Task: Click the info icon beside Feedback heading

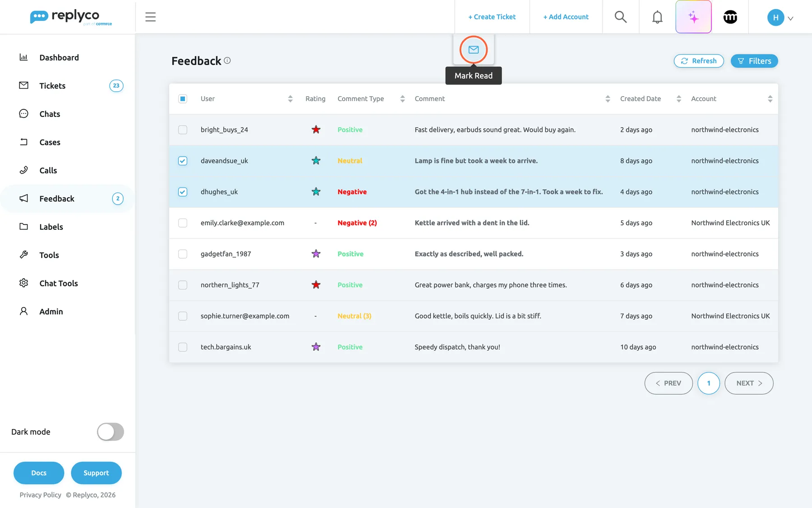Action: pyautogui.click(x=227, y=61)
